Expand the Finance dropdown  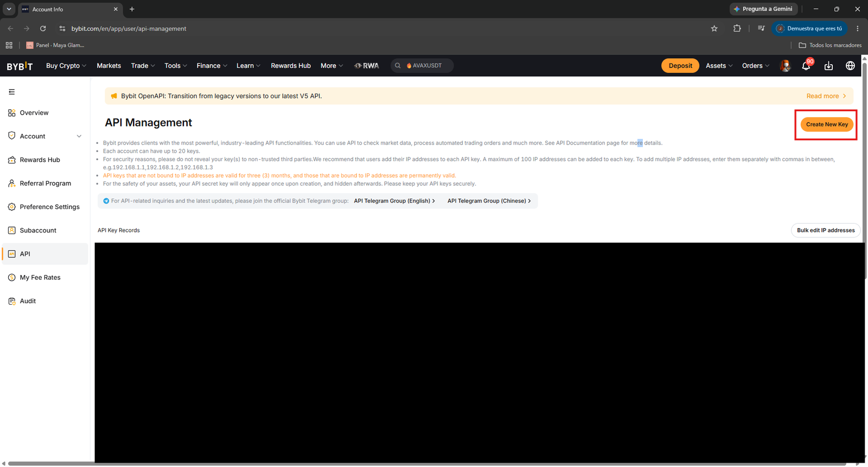(212, 66)
